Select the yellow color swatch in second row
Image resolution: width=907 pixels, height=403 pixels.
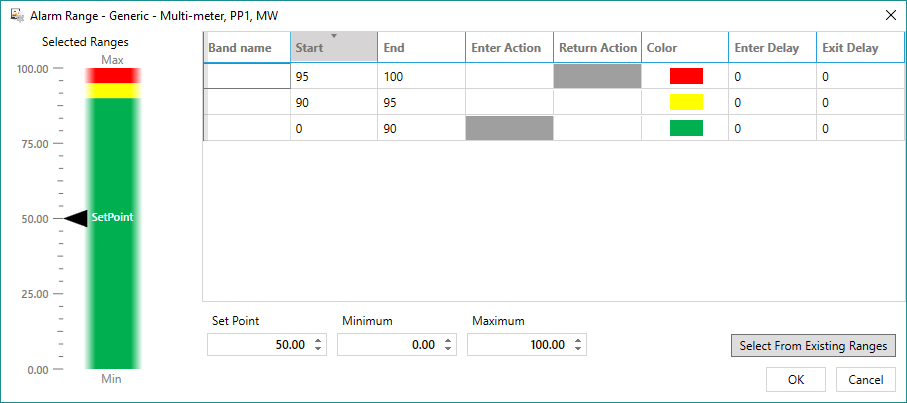point(686,102)
